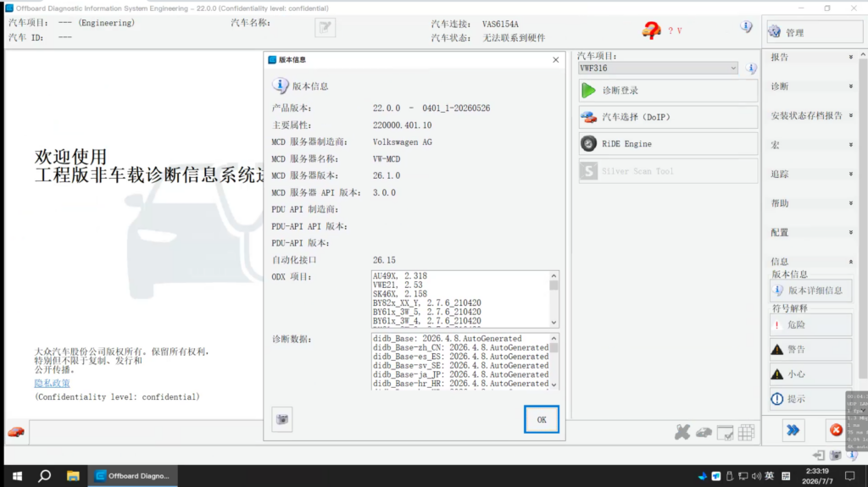The image size is (868, 487).
Task: Open the 汽车项目 VWF316 dropdown
Action: tap(658, 68)
